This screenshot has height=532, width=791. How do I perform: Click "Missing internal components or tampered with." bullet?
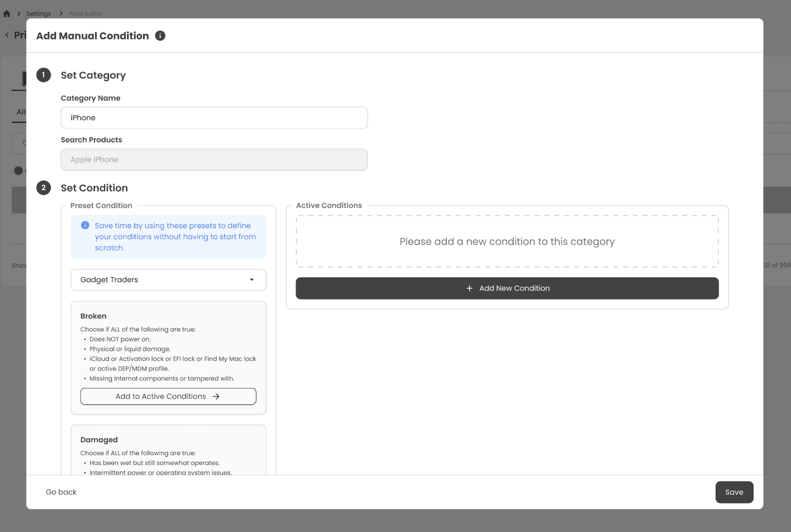tap(162, 379)
